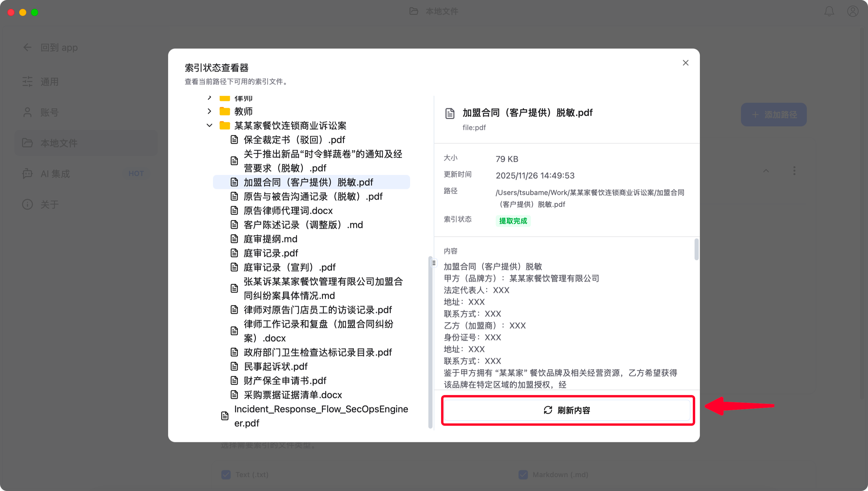868x491 pixels.
Task: Click the panel resize drag handle
Action: point(434,263)
